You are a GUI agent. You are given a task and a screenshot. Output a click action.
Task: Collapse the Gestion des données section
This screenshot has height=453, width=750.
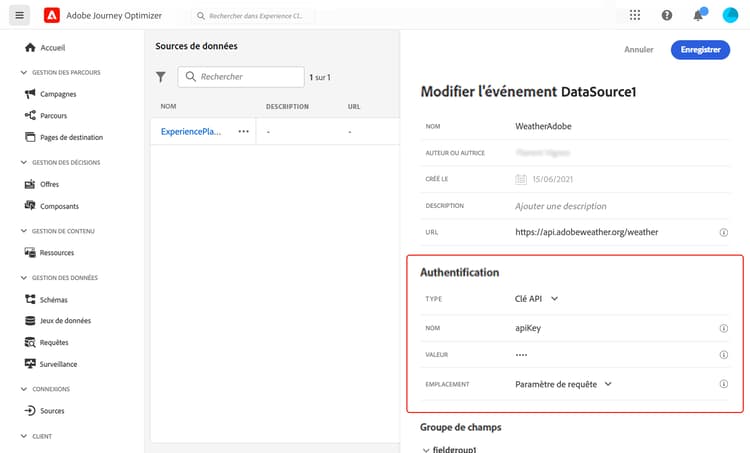pos(24,277)
